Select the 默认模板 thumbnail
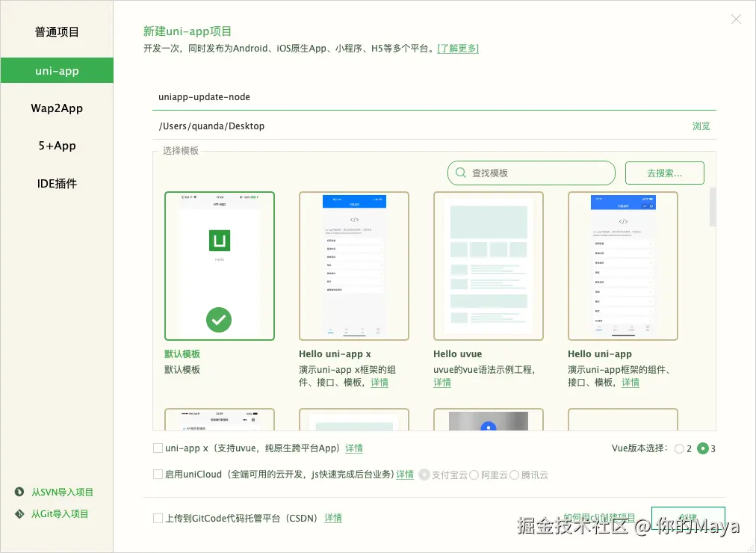756x553 pixels. [x=220, y=266]
